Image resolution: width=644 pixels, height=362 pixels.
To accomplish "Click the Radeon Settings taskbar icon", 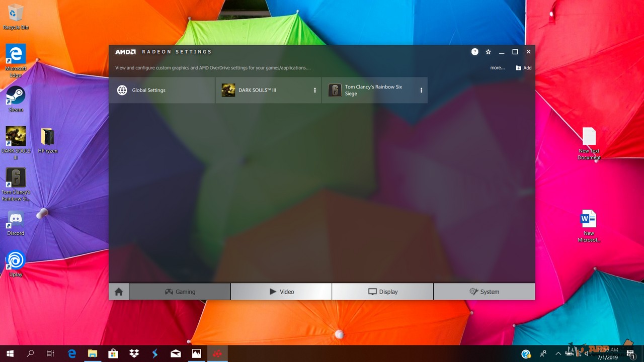I will [x=217, y=353].
